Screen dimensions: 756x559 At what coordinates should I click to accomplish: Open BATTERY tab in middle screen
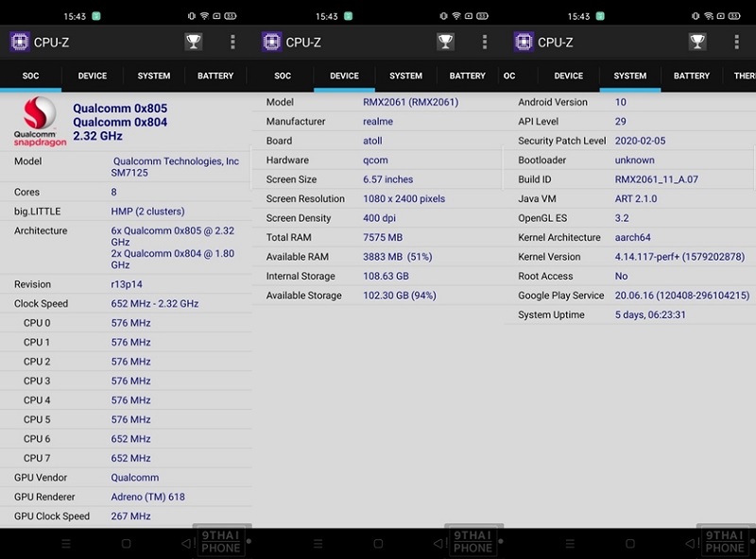tap(467, 76)
